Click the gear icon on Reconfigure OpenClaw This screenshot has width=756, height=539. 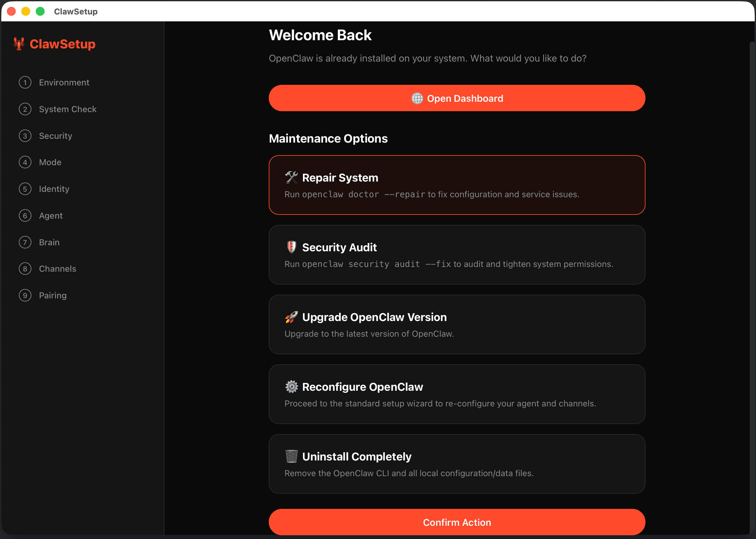pyautogui.click(x=292, y=387)
